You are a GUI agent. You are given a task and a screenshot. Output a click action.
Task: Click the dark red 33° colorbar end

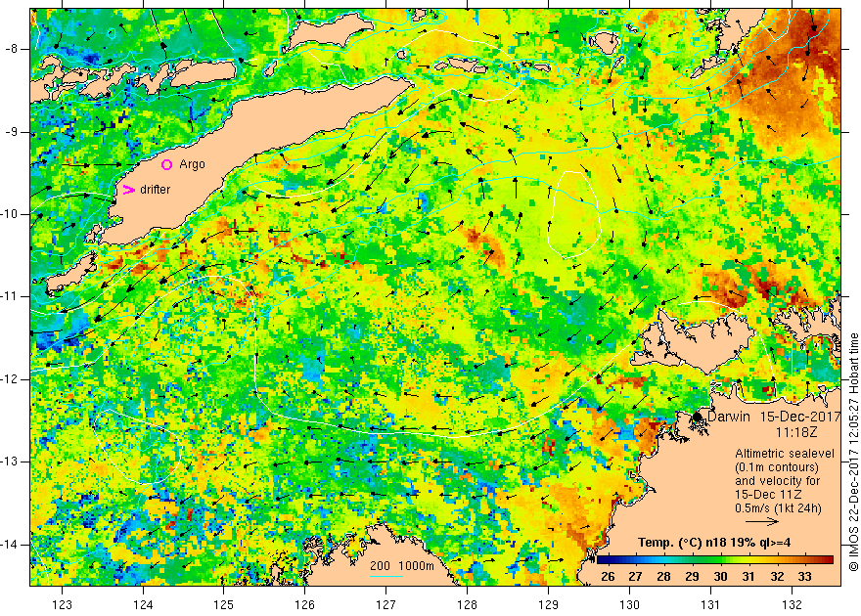(828, 559)
